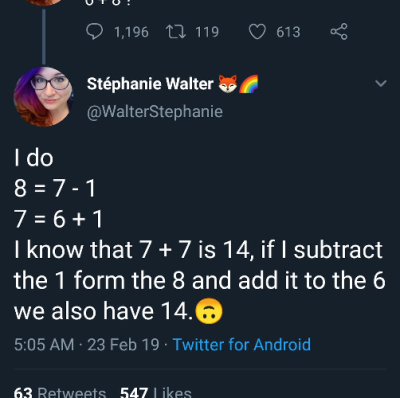
Task: View the 547 Likes list
Action: (156, 392)
